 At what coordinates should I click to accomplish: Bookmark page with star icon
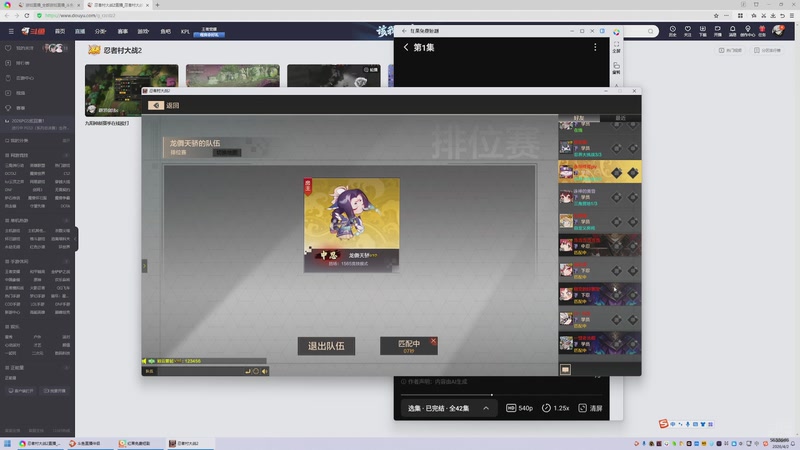(716, 15)
